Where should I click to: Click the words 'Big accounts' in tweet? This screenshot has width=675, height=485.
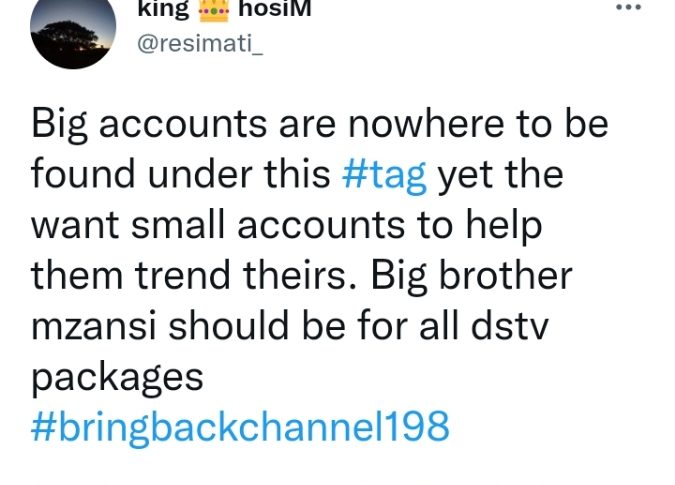pos(149,124)
